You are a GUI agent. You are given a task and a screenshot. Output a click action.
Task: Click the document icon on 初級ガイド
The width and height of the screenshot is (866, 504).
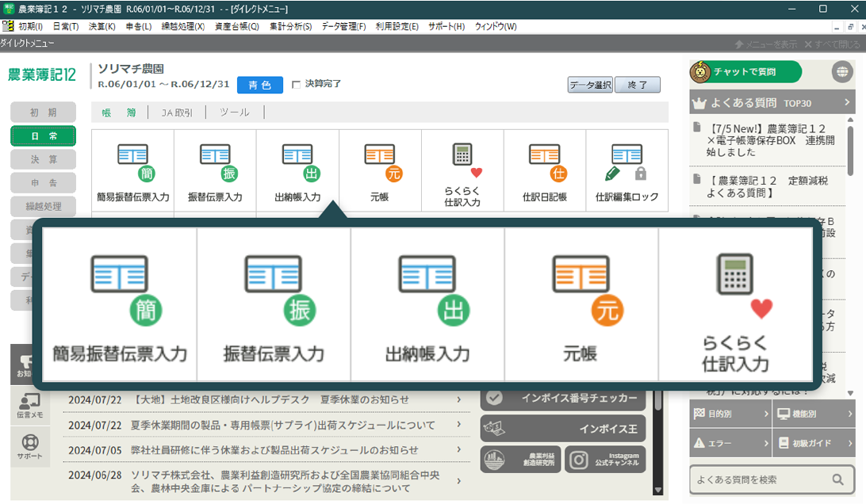pos(784,443)
